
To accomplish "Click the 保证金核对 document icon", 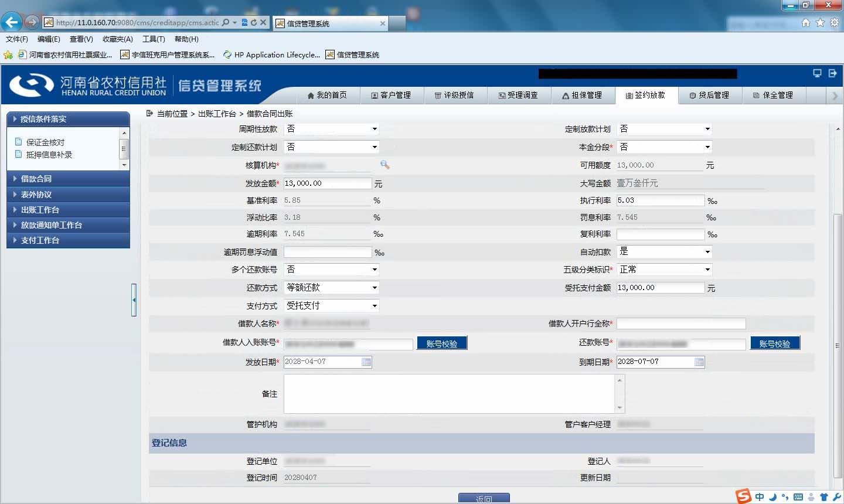I will pyautogui.click(x=19, y=142).
